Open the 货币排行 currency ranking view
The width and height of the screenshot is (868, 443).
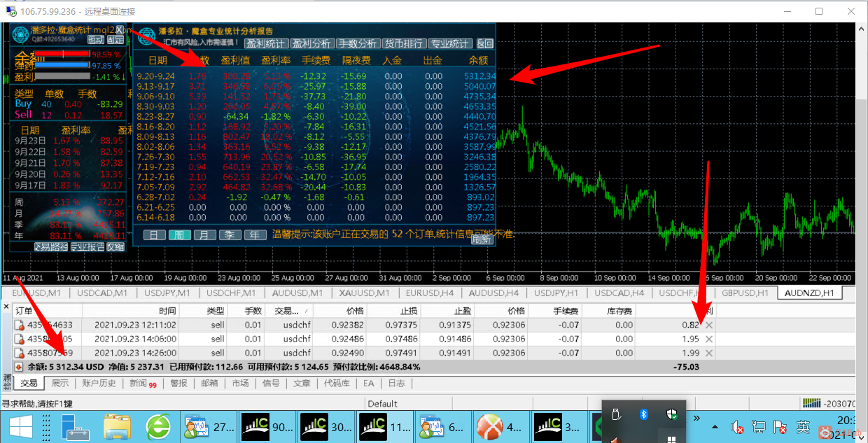coord(404,43)
